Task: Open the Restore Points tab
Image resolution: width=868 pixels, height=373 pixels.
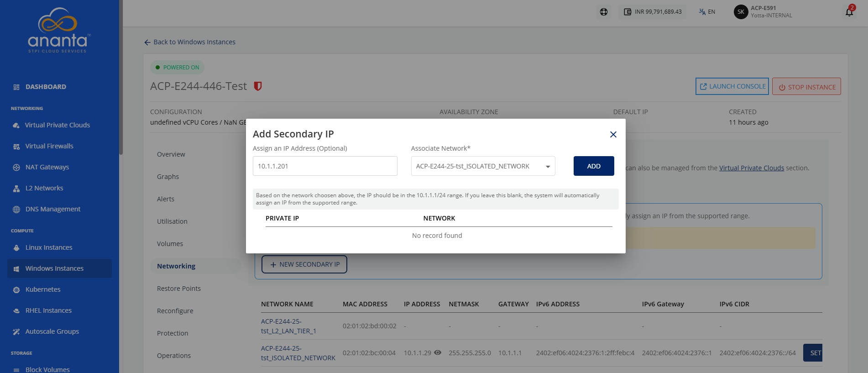Action: click(x=179, y=289)
